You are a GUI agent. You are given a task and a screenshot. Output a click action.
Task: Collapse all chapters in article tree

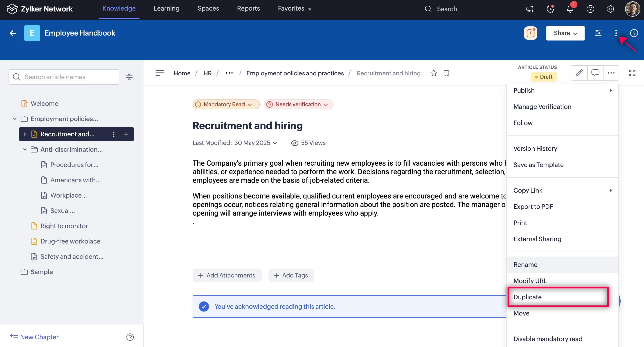(129, 77)
